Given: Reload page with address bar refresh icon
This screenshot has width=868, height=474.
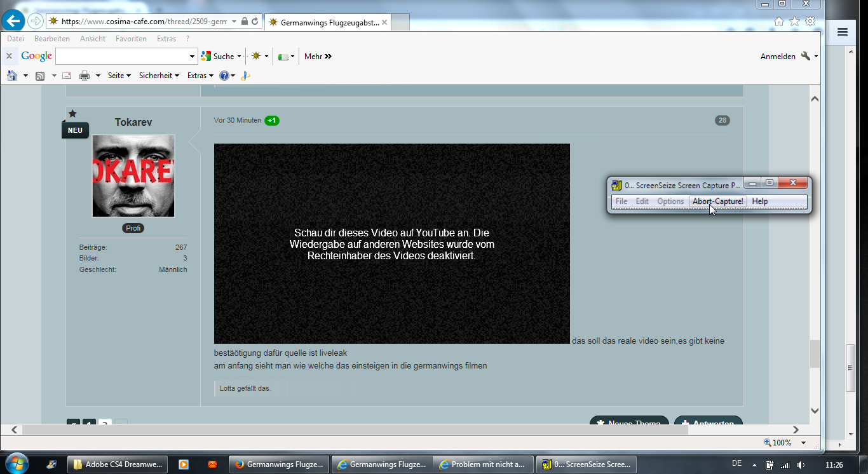Looking at the screenshot, I should click(x=255, y=21).
